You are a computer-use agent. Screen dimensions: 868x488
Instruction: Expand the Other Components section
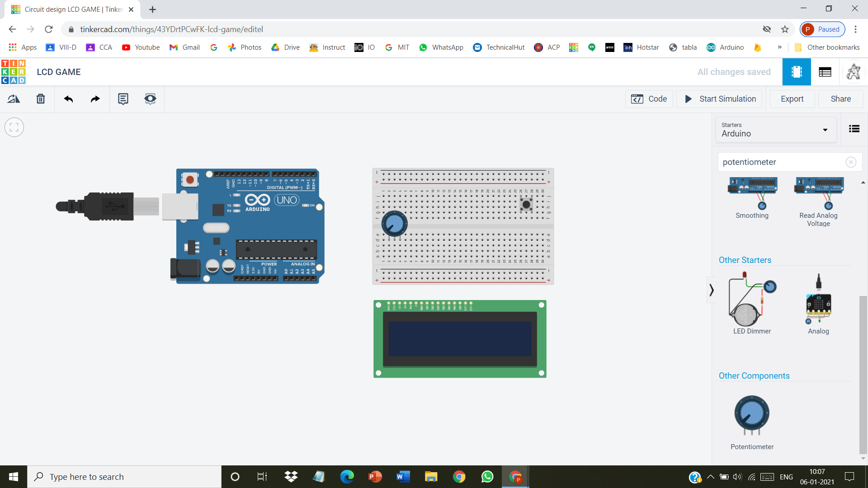[754, 375]
